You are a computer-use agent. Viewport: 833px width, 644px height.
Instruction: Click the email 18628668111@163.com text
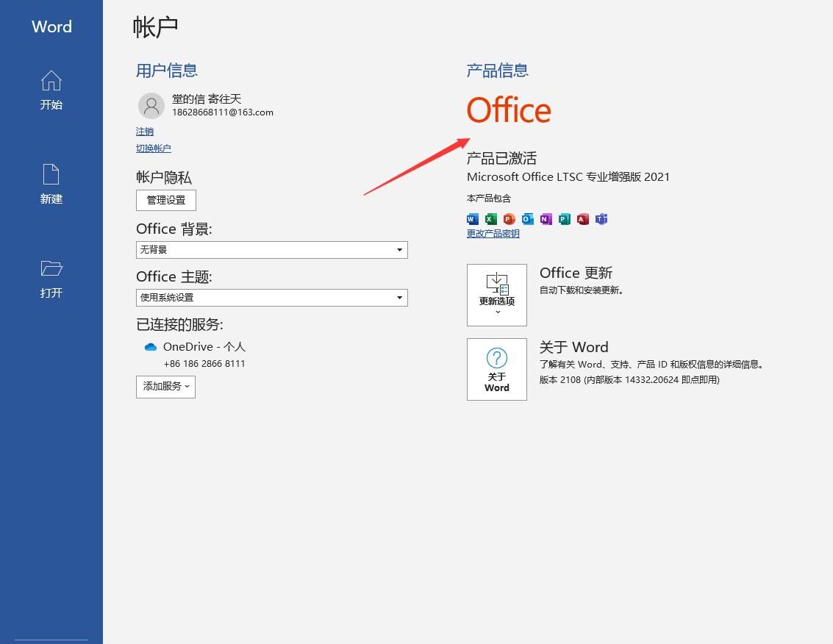click(x=223, y=112)
